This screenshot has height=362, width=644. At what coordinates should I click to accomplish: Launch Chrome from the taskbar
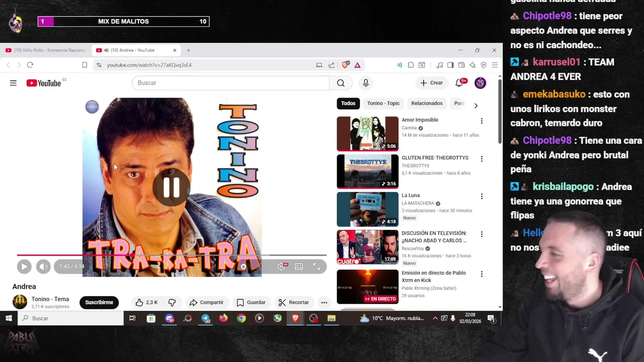coord(242,318)
